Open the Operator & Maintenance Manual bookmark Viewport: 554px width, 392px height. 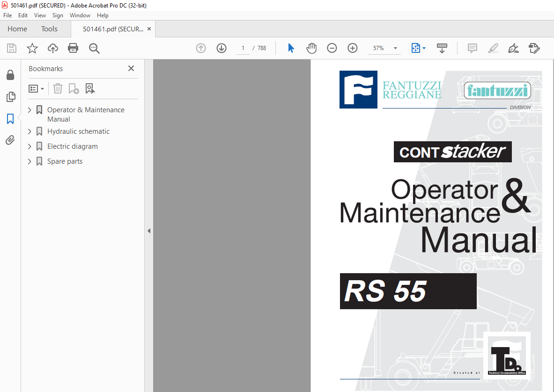pos(86,114)
